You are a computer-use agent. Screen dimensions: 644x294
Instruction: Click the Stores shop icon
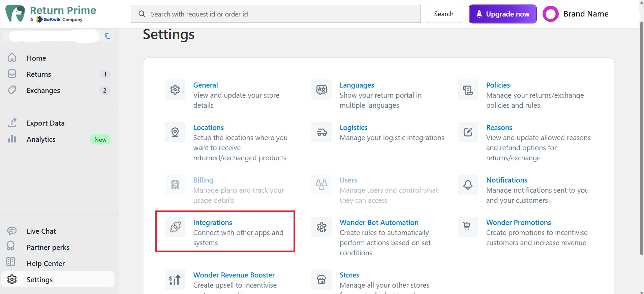tap(321, 280)
